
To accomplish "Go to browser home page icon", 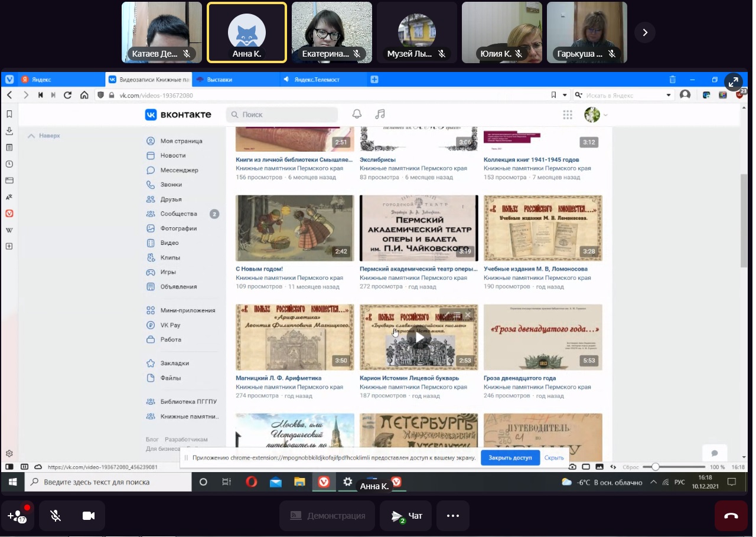I will [84, 95].
